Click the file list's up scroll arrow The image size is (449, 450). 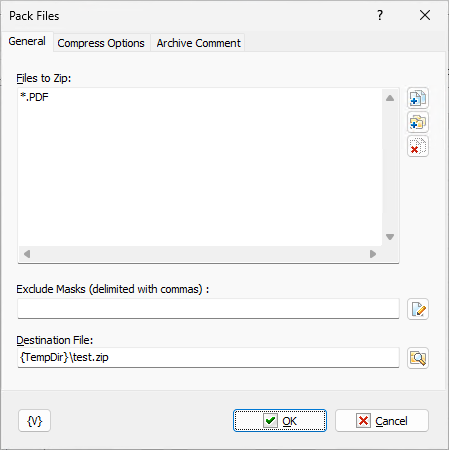click(x=390, y=98)
